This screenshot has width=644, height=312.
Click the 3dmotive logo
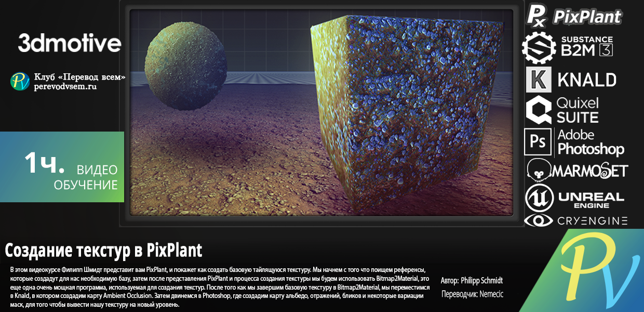coord(70,43)
